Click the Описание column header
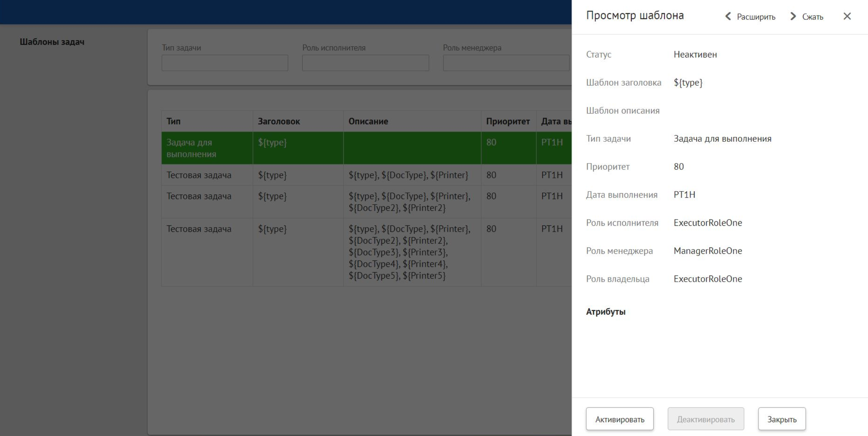The image size is (868, 436). point(368,121)
